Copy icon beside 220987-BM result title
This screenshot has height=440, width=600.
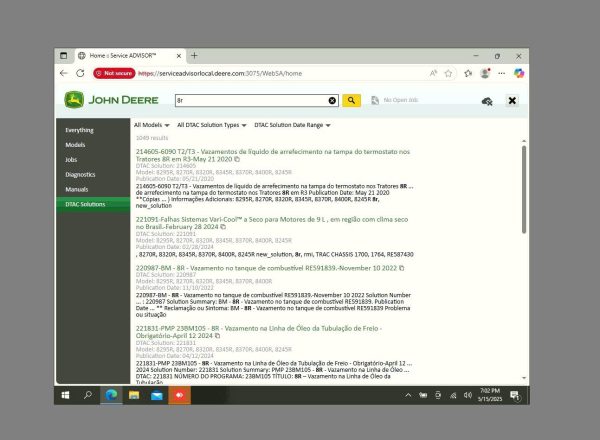pos(401,268)
